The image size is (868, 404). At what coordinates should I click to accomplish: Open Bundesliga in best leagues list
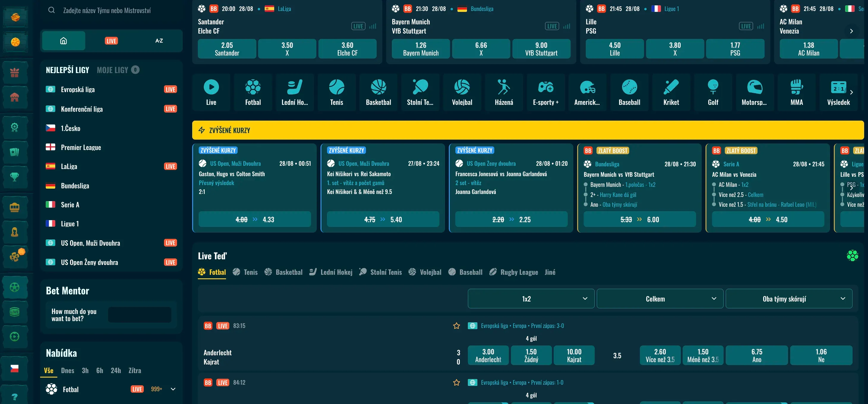pyautogui.click(x=111, y=186)
